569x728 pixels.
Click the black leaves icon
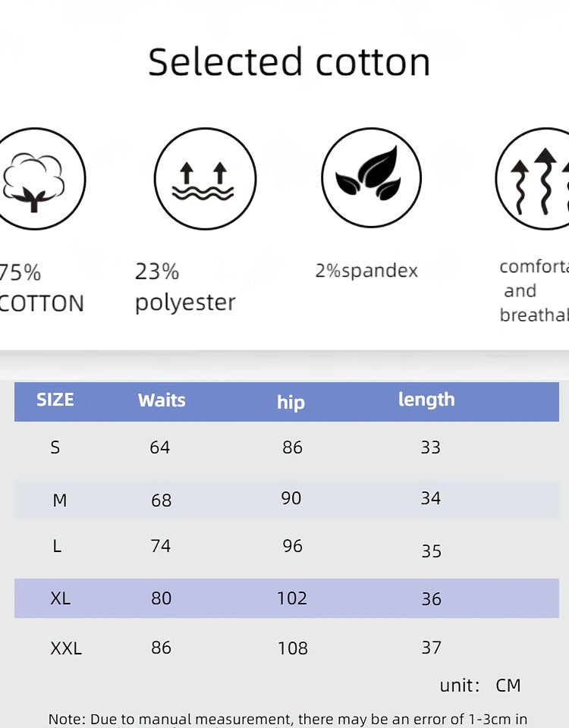point(371,177)
